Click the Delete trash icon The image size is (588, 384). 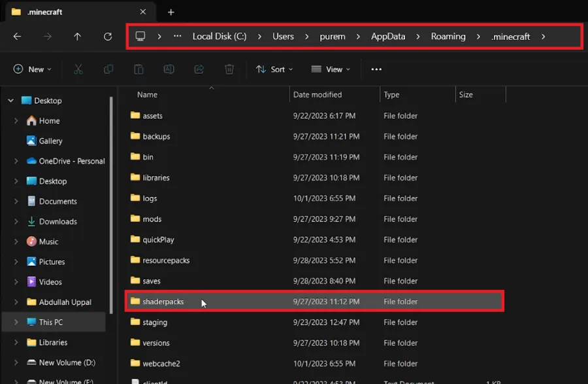(x=229, y=69)
